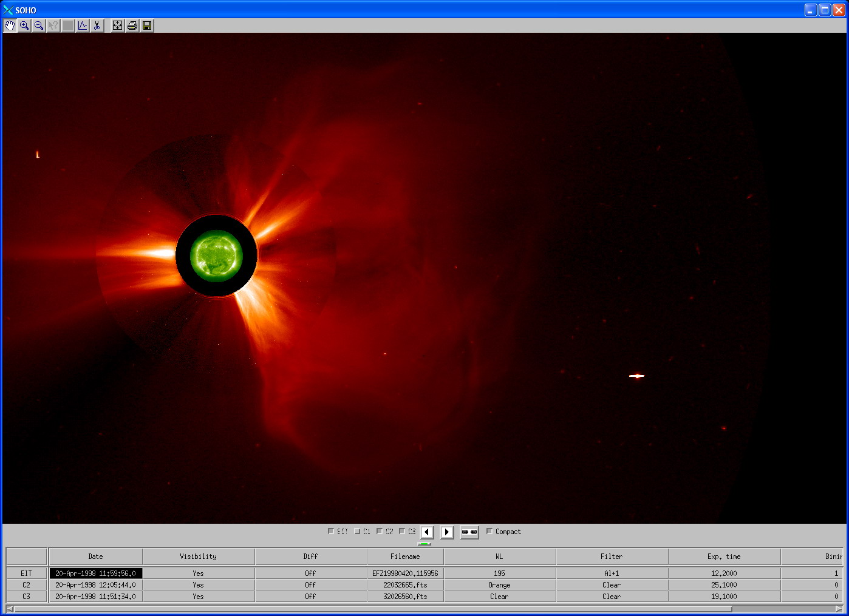Select the scissors cut tool
Screen dimensions: 849x616
click(x=97, y=25)
